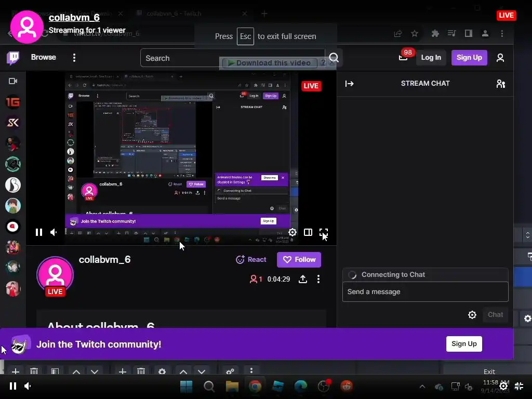This screenshot has height=399, width=532.
Task: Open the chat settings gear icon
Action: [x=472, y=315]
